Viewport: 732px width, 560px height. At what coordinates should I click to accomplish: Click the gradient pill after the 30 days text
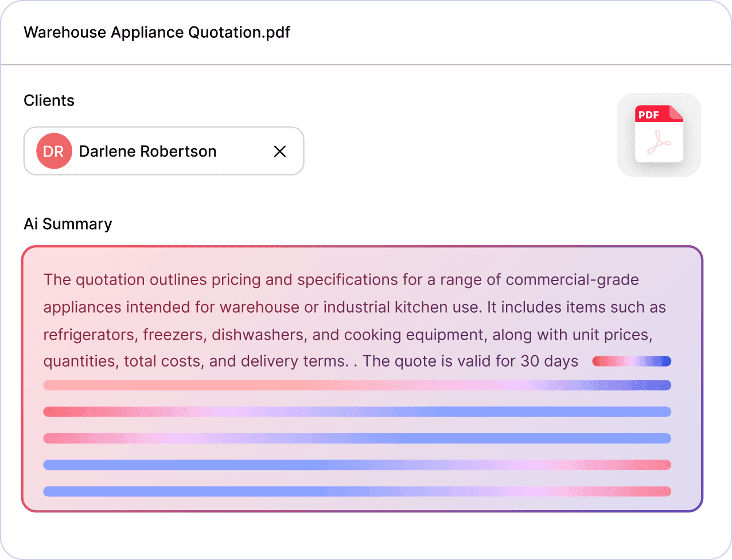pyautogui.click(x=632, y=361)
